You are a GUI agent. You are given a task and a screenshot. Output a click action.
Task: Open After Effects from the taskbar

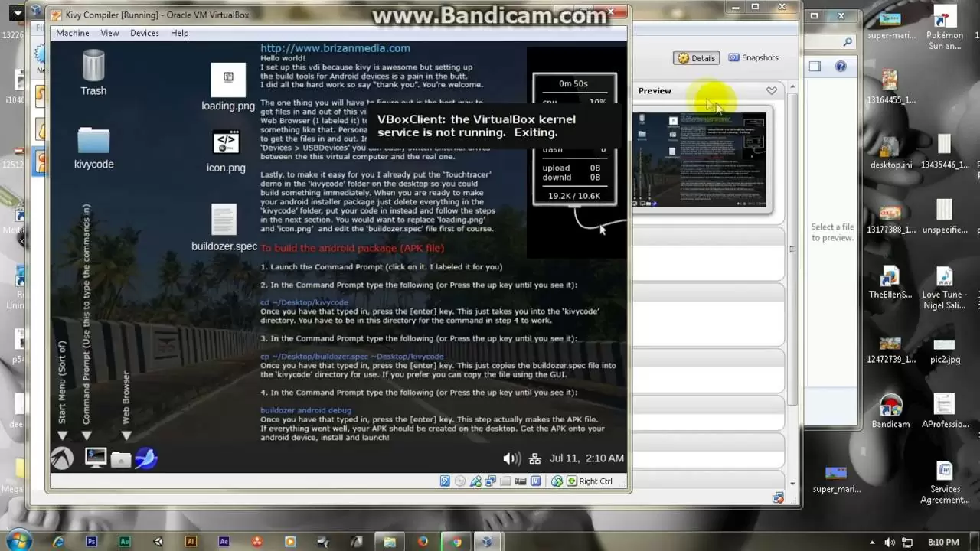pyautogui.click(x=224, y=542)
